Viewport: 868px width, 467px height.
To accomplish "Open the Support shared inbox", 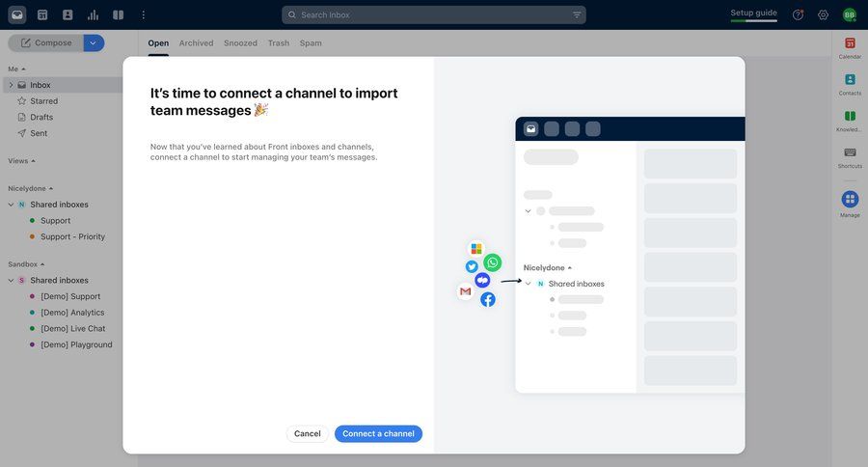I will pos(55,221).
